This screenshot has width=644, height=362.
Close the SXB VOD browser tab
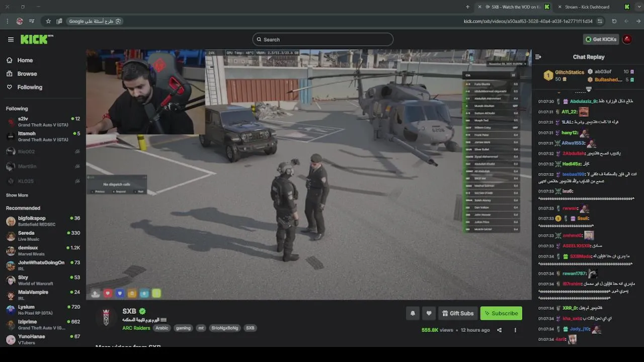pos(479,7)
